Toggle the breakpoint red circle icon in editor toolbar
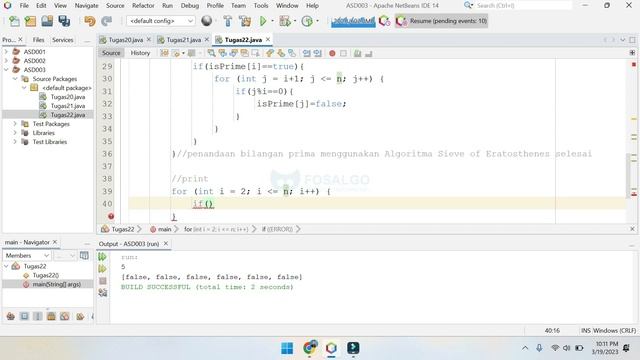 (332, 53)
